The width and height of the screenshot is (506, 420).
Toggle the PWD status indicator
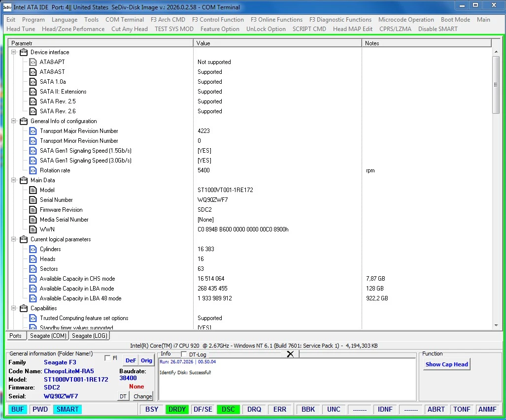pyautogui.click(x=40, y=409)
